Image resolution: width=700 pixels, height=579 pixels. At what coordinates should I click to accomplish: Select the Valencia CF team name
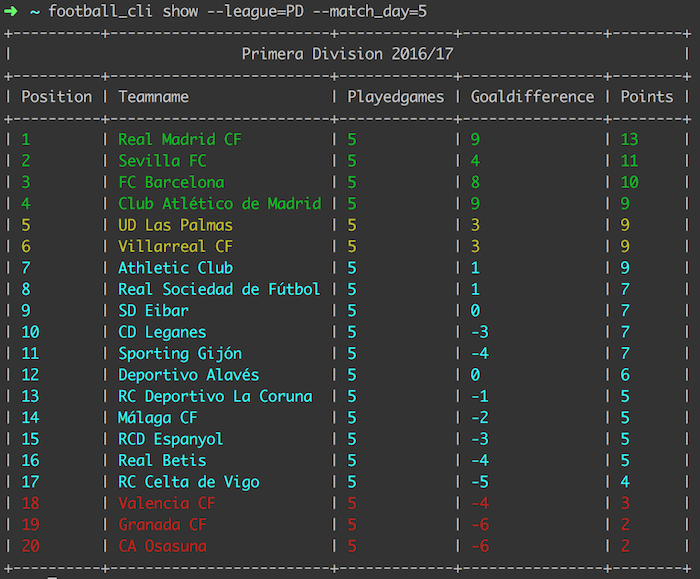click(167, 504)
